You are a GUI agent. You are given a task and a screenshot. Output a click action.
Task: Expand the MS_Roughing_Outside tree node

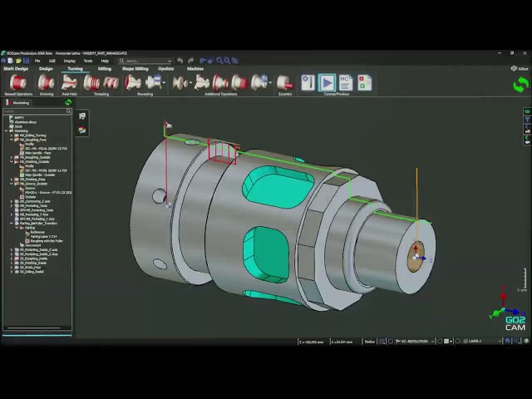(x=11, y=157)
